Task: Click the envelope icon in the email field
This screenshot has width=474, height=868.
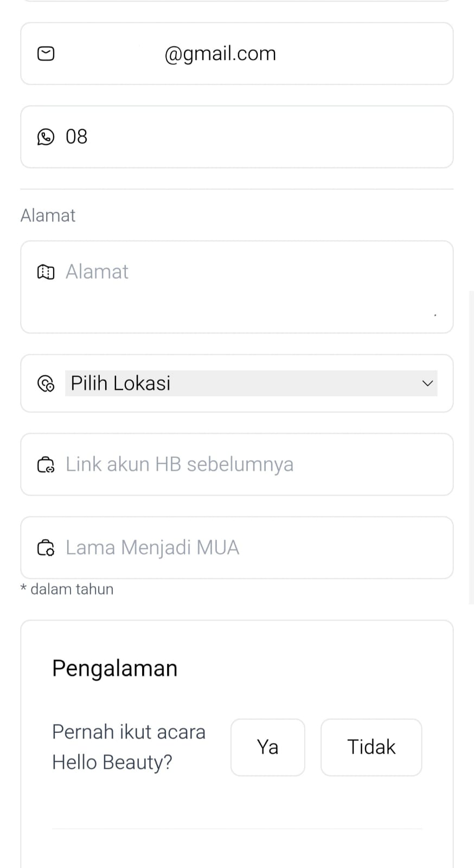Action: [46, 54]
